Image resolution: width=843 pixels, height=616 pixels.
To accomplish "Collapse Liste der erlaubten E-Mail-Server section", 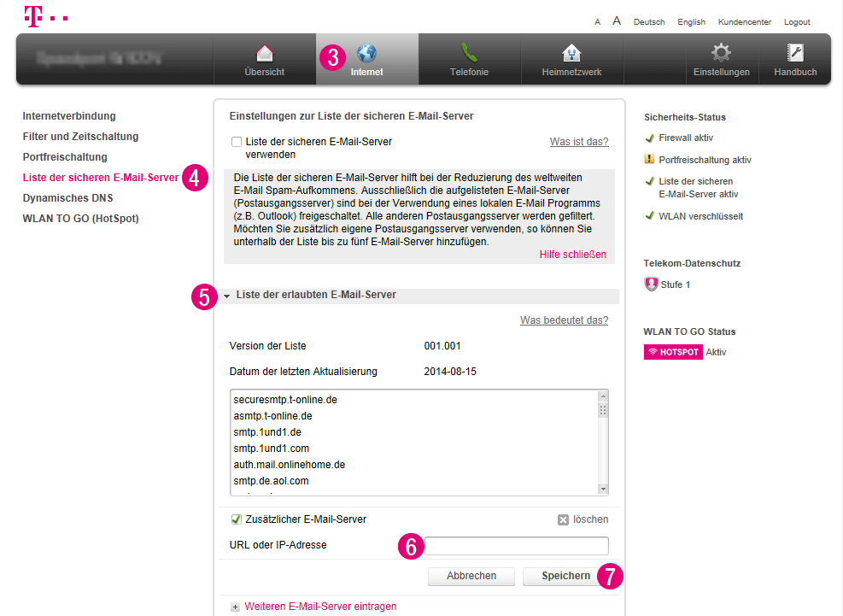I will [x=227, y=296].
